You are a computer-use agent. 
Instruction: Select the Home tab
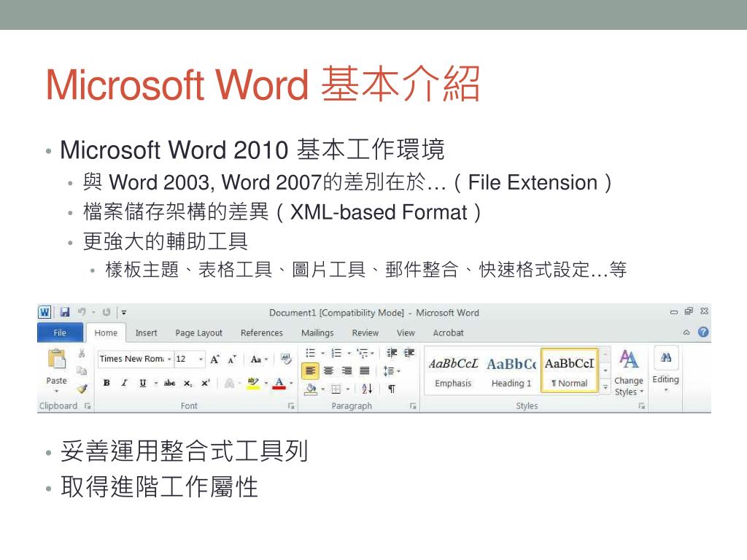(x=106, y=332)
